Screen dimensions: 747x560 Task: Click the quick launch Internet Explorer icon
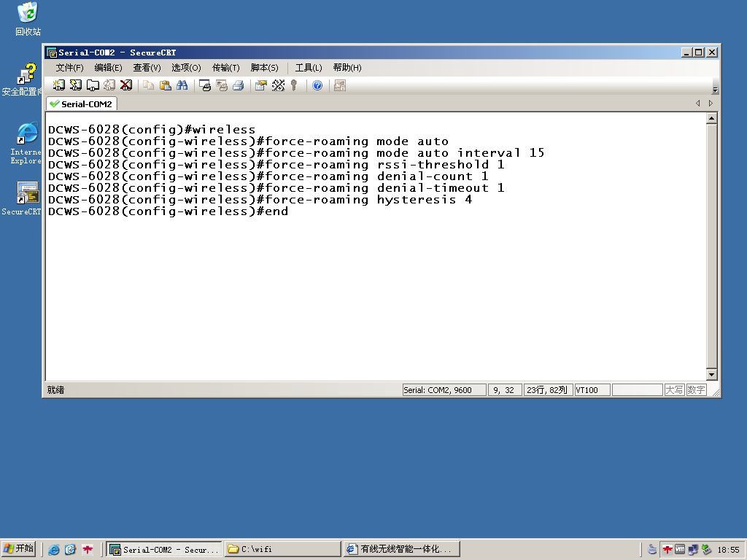[x=54, y=550]
